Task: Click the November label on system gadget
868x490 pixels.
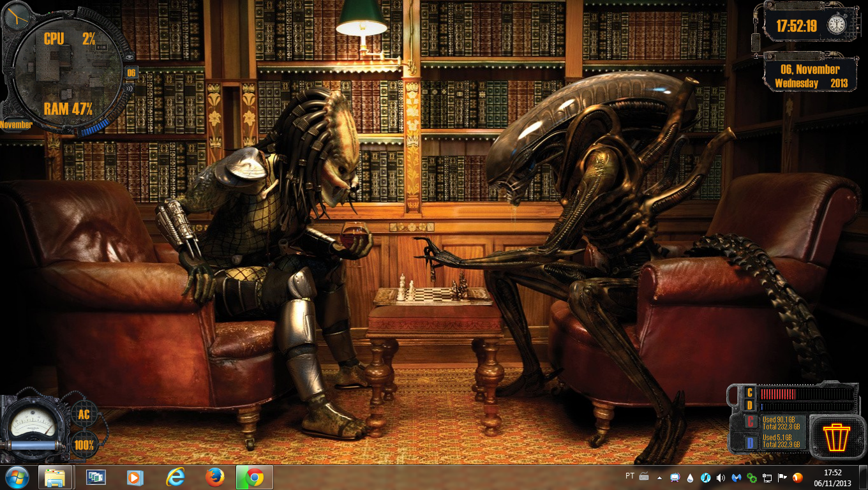Action: coord(16,125)
